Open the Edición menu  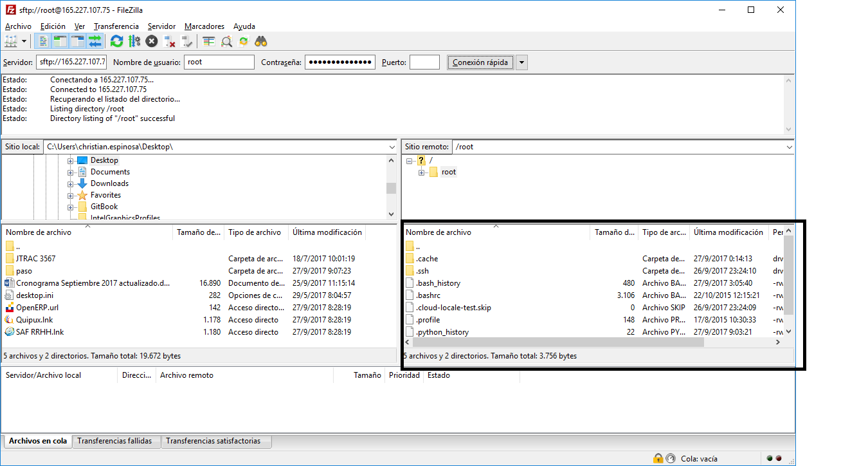53,26
